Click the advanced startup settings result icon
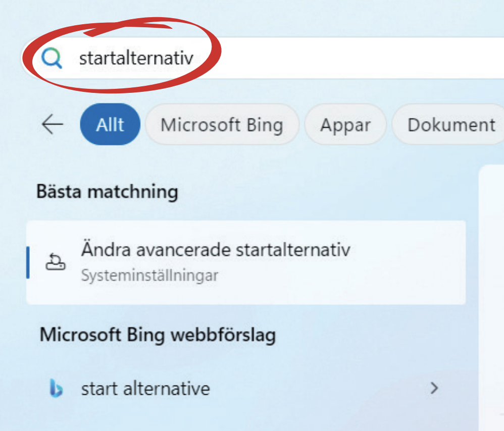The width and height of the screenshot is (504, 431). [x=55, y=261]
